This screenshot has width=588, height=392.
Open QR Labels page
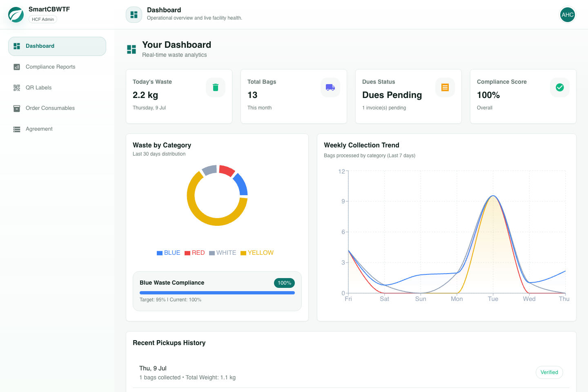pyautogui.click(x=57, y=88)
